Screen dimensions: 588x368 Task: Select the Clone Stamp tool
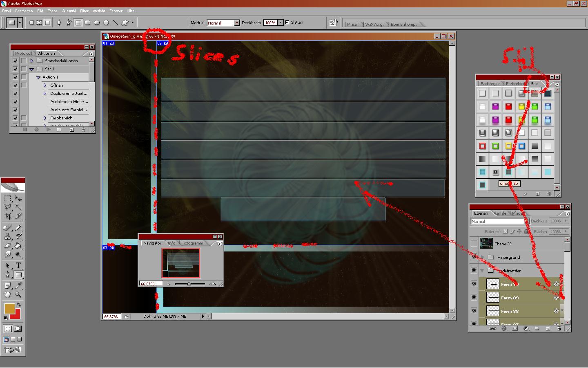coord(7,237)
